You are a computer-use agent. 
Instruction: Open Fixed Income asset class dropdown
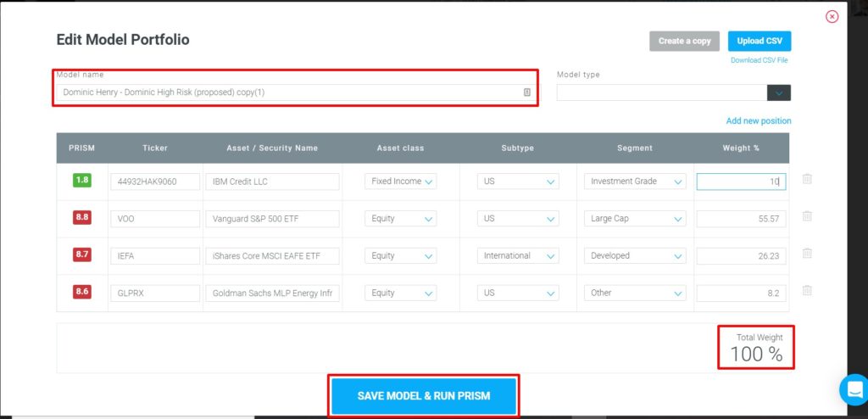click(x=401, y=182)
